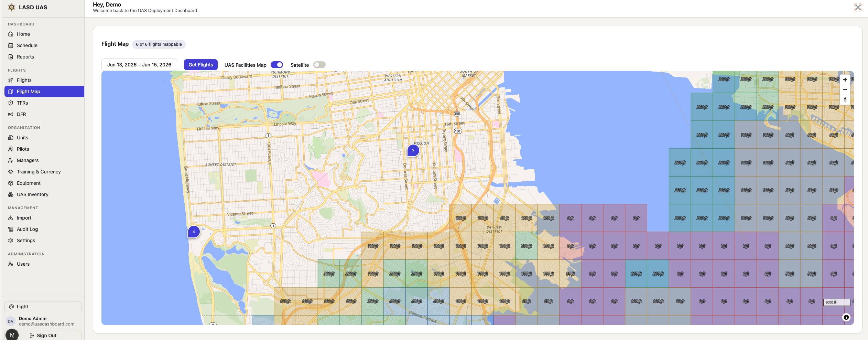868x340 pixels.
Task: Open the Reports menu item
Action: click(44, 57)
